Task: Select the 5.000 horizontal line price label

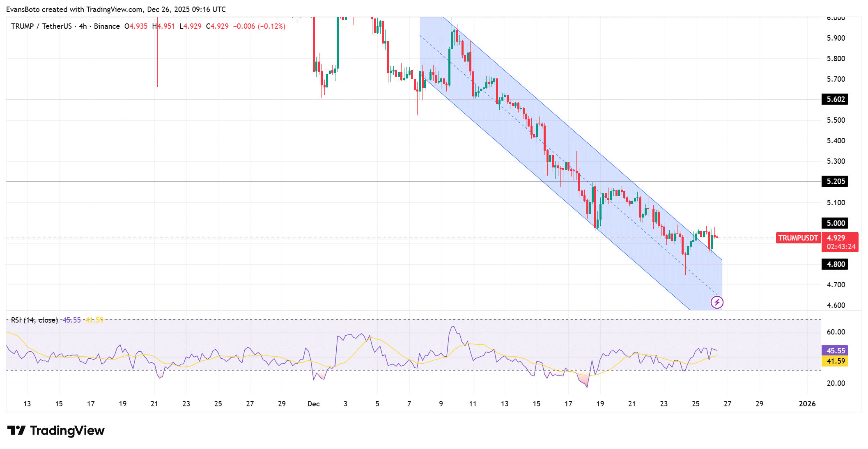Action: (x=835, y=223)
